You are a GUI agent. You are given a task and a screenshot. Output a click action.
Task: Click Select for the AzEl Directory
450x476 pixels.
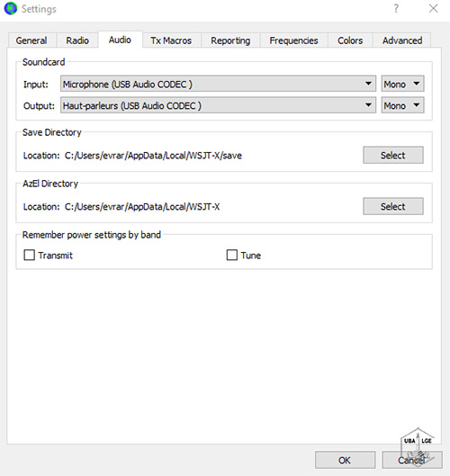393,206
